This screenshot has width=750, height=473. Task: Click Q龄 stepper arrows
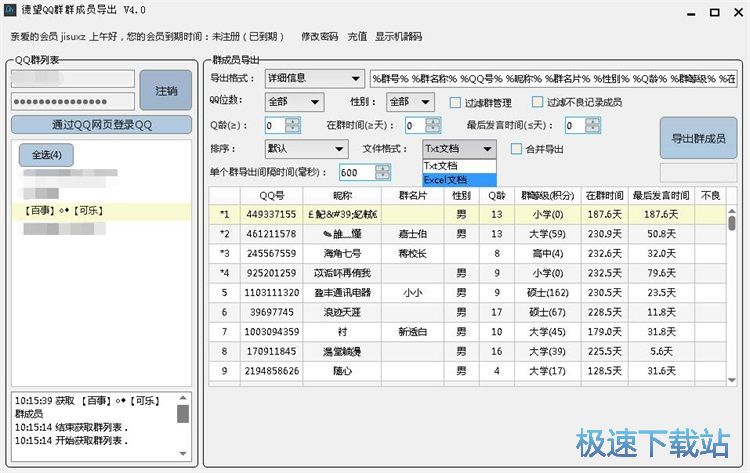coord(293,125)
